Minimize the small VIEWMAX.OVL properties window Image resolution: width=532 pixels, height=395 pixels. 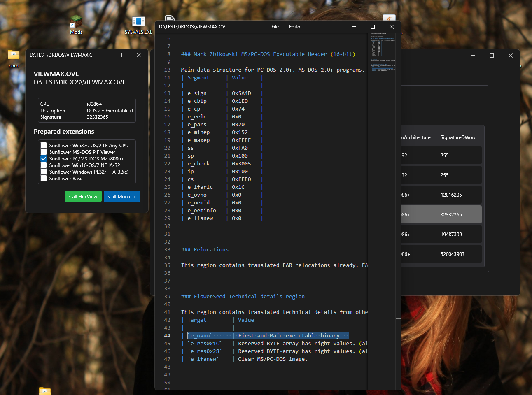click(x=101, y=55)
